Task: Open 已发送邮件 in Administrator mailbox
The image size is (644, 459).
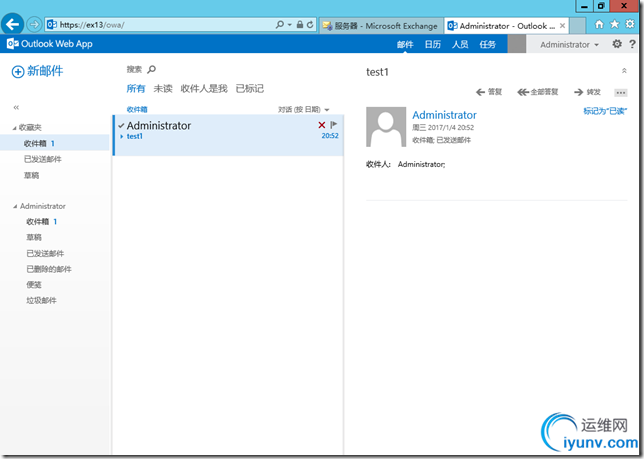Action: pos(45,253)
